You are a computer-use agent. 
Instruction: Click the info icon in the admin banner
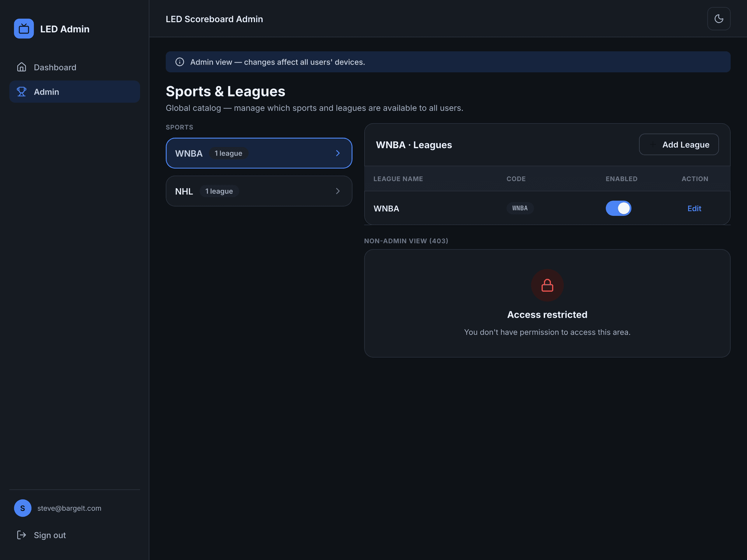coord(180,62)
